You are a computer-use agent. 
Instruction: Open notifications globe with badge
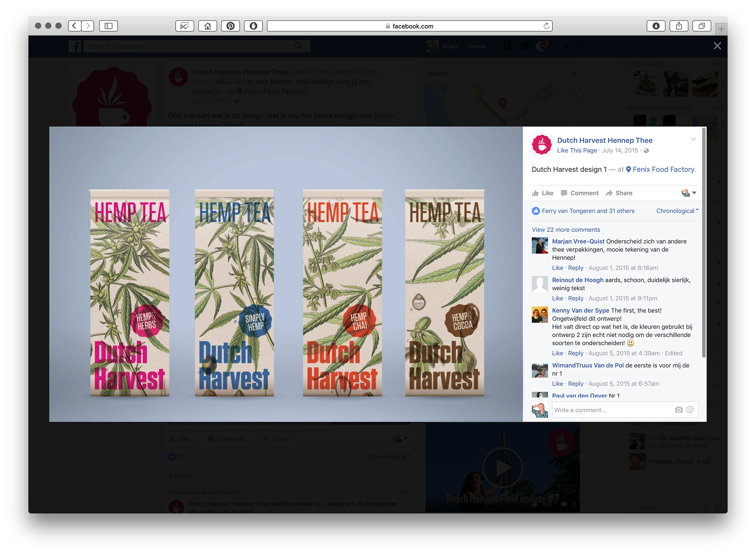click(x=543, y=46)
